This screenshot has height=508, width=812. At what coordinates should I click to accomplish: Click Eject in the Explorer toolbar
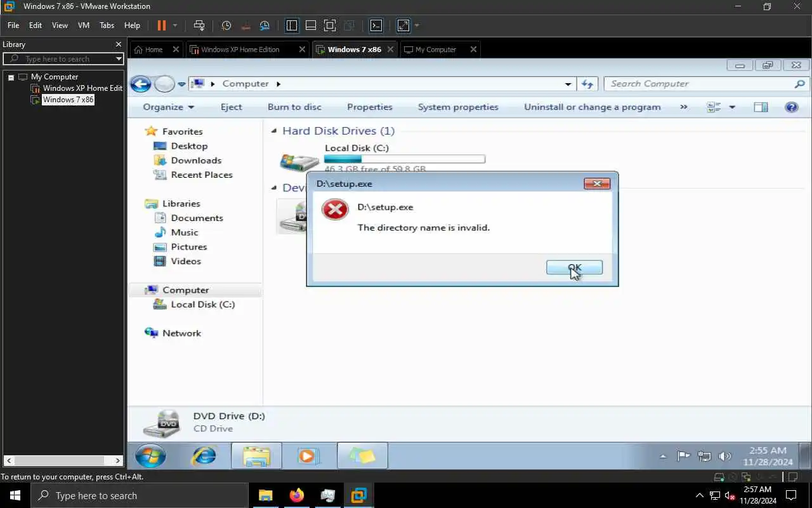click(232, 107)
